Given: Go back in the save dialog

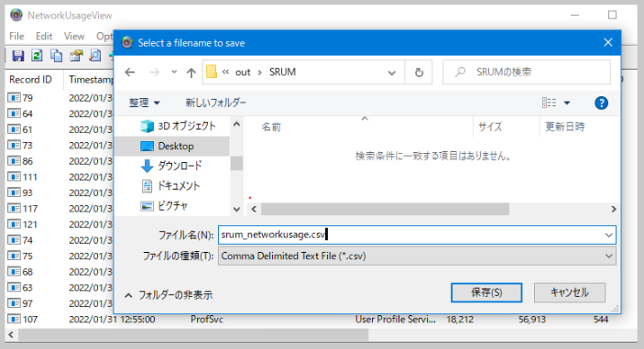Looking at the screenshot, I should tap(130, 72).
